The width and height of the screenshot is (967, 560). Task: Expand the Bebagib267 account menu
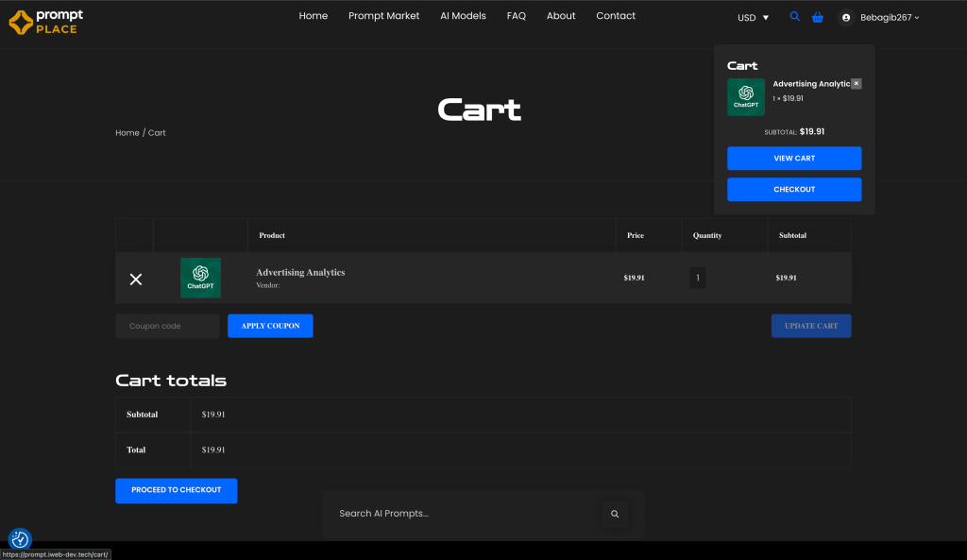[889, 17]
